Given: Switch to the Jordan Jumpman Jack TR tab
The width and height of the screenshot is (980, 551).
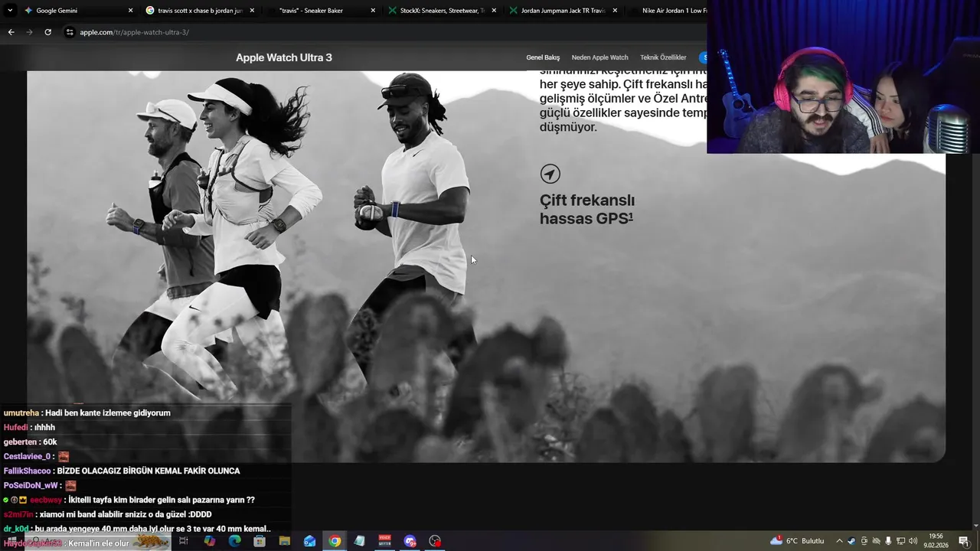Looking at the screenshot, I should [x=562, y=11].
